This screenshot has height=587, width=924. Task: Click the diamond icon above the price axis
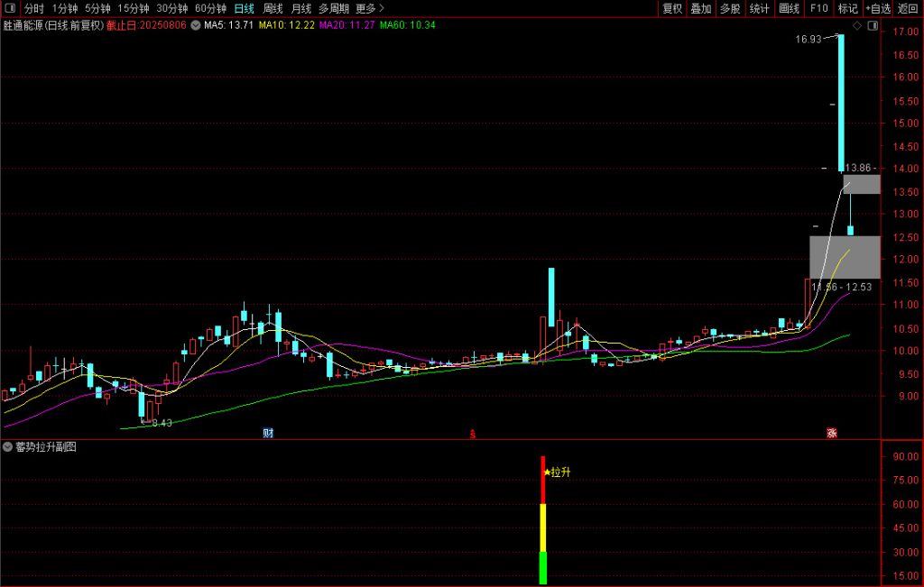856,25
